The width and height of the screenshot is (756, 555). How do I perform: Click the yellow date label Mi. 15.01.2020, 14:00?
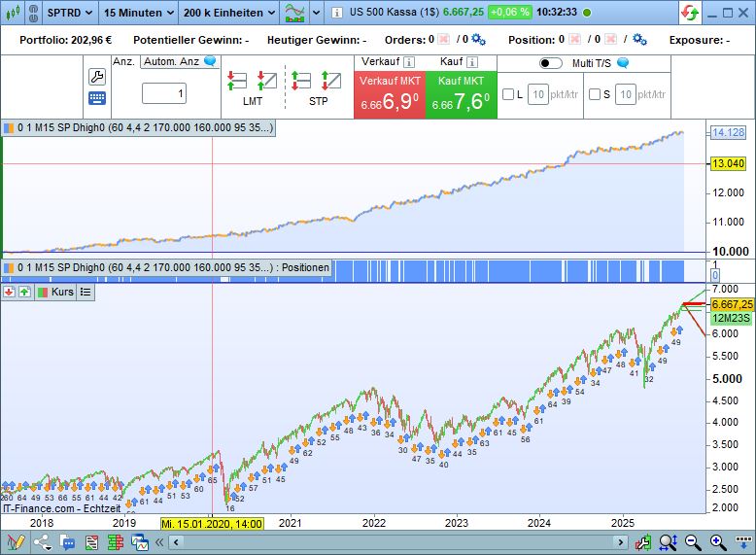(212, 524)
